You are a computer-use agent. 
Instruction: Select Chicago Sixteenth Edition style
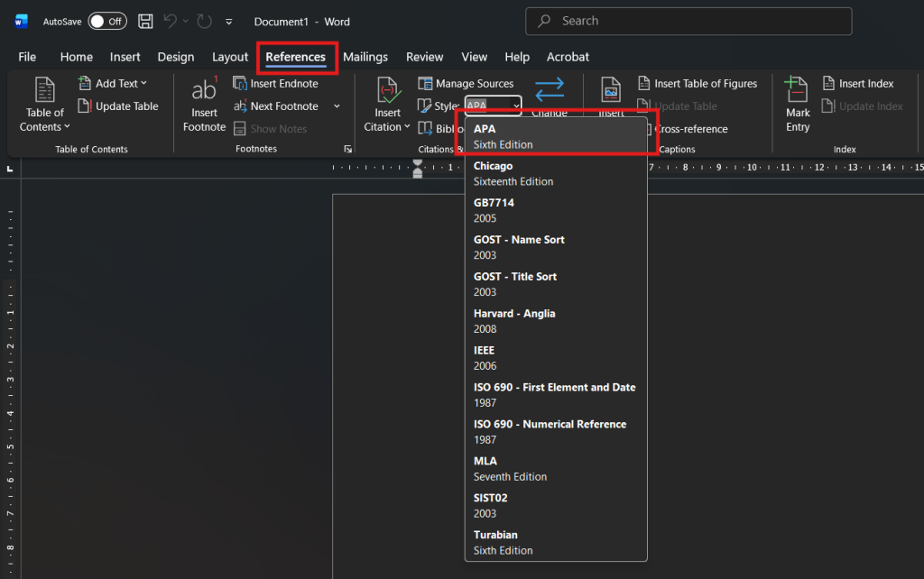[556, 174]
